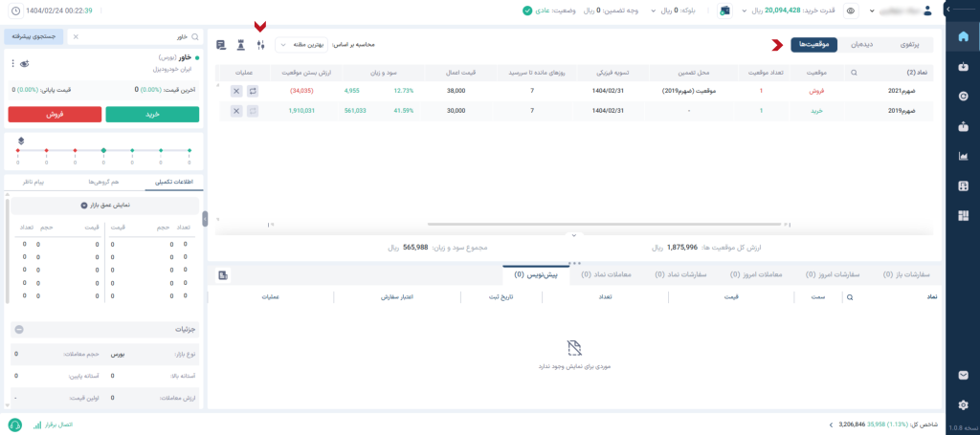Collapse the جزئیات details section

19,330
